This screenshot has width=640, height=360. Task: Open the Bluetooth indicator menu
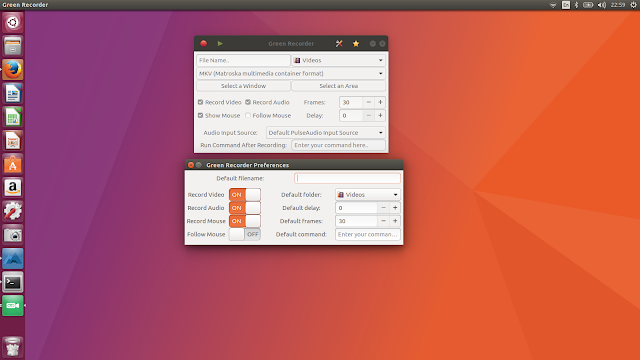coord(577,5)
